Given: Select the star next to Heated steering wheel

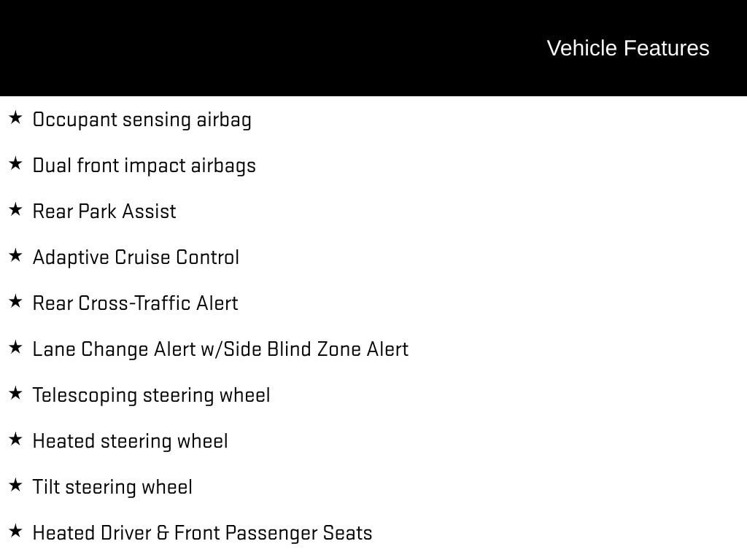Looking at the screenshot, I should tap(15, 439).
